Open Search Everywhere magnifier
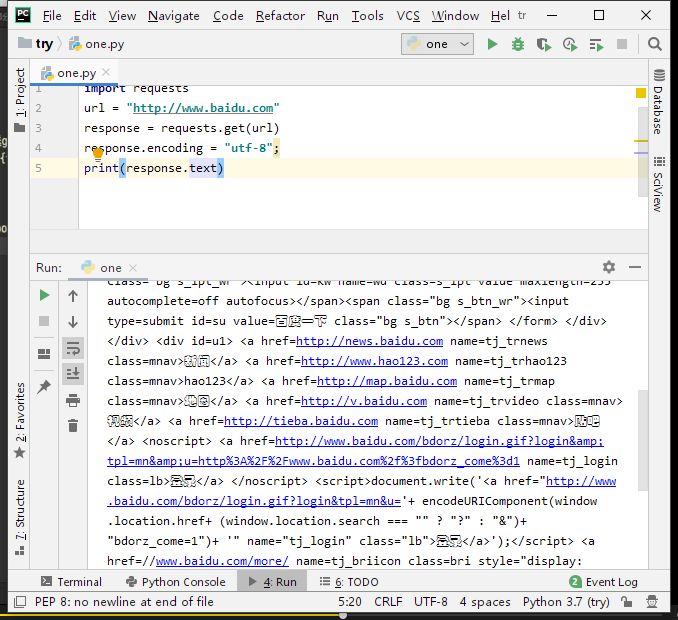The width and height of the screenshot is (678, 620). tap(655, 44)
